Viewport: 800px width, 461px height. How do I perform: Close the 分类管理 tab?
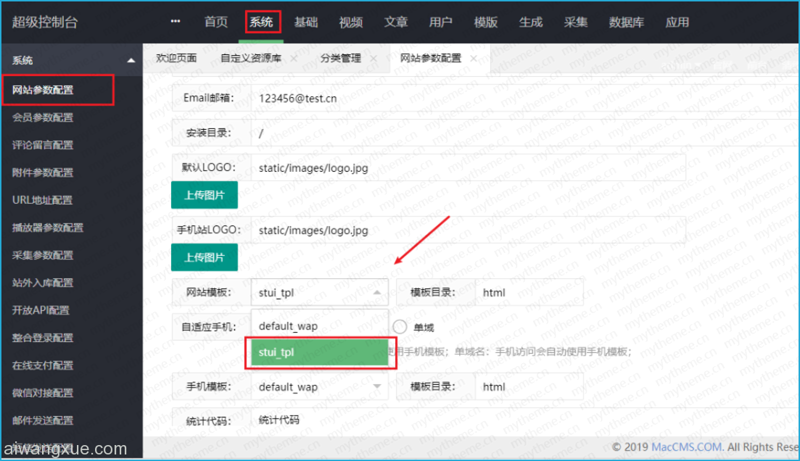(373, 59)
